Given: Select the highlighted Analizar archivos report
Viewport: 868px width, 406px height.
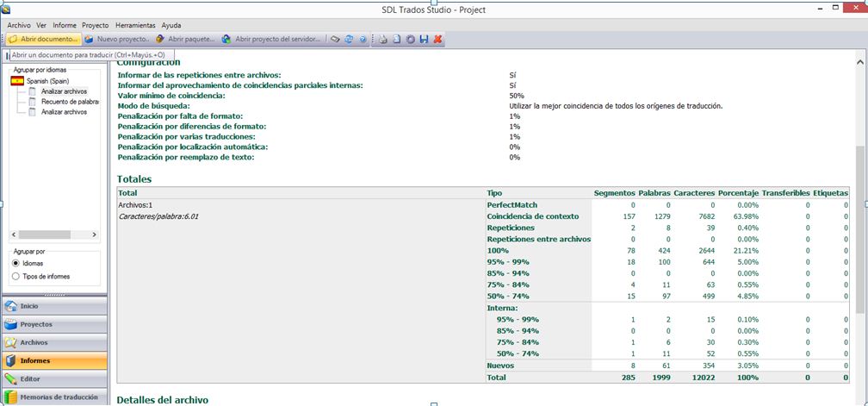Looking at the screenshot, I should [x=64, y=91].
